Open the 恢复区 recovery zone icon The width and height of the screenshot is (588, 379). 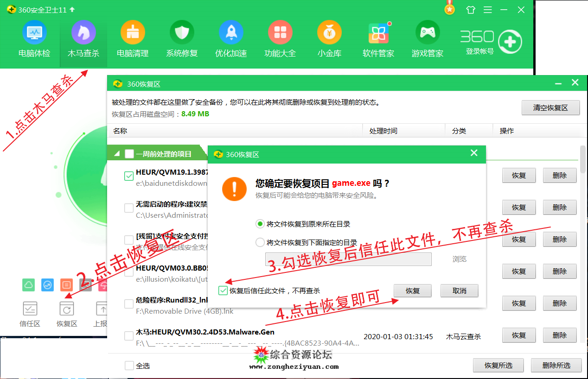click(x=67, y=309)
